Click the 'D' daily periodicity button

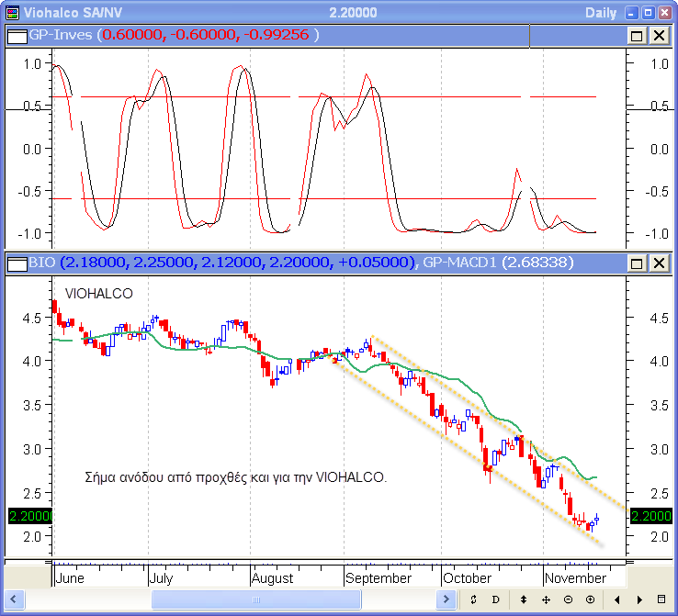click(495, 599)
